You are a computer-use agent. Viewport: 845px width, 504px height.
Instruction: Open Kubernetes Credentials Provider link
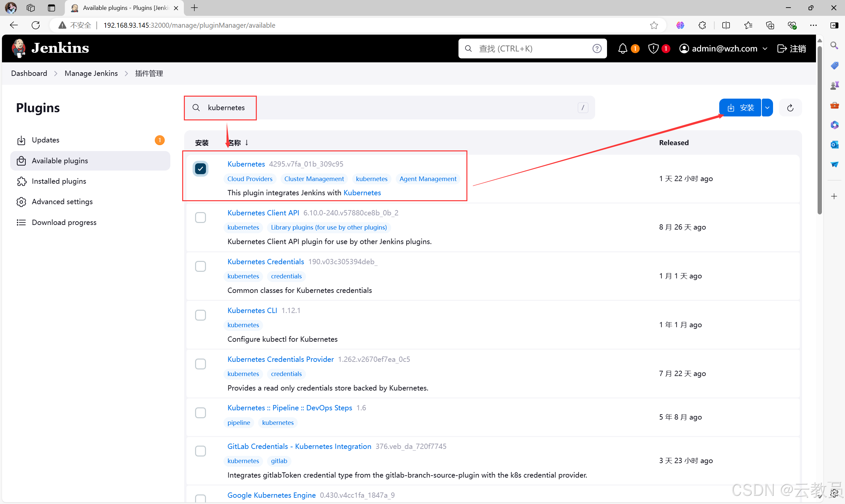pos(280,359)
